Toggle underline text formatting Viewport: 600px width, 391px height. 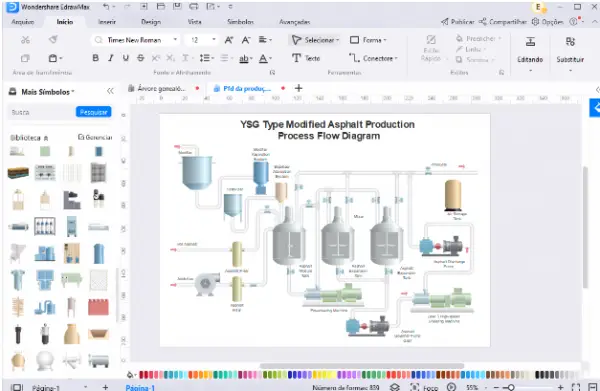coord(126,58)
